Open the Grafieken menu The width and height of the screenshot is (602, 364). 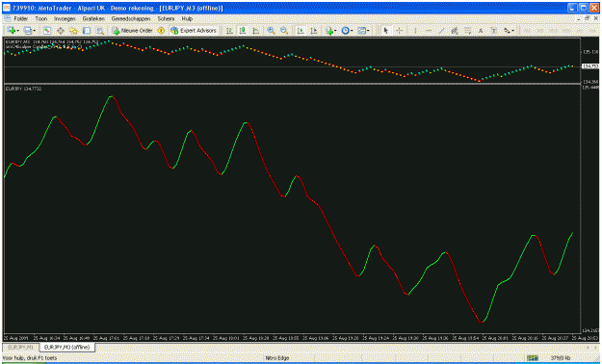(x=93, y=18)
